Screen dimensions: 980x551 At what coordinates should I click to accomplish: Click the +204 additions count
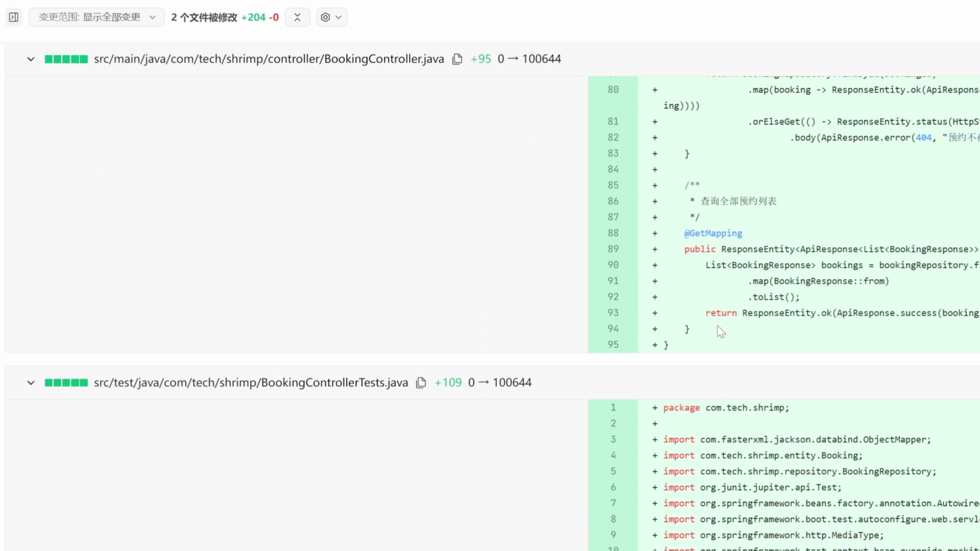click(253, 18)
